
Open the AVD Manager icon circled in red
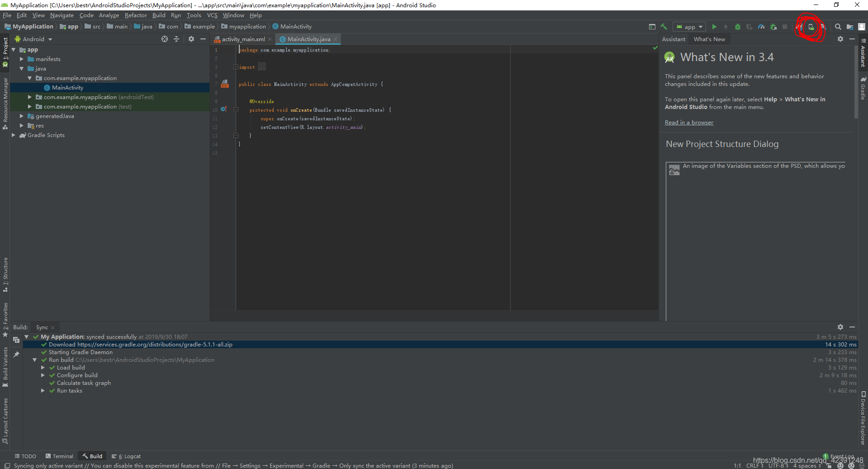tap(811, 27)
